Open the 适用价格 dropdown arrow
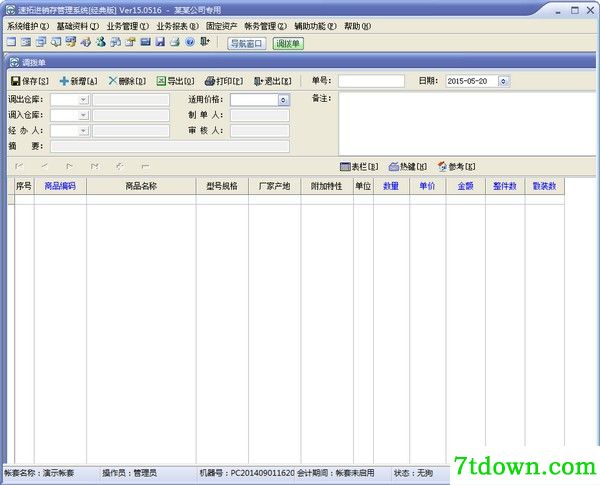This screenshot has width=600, height=485. coord(283,100)
